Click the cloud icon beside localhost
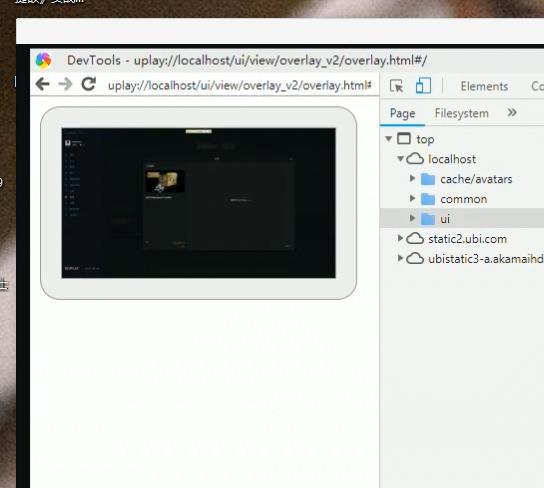 tap(415, 159)
